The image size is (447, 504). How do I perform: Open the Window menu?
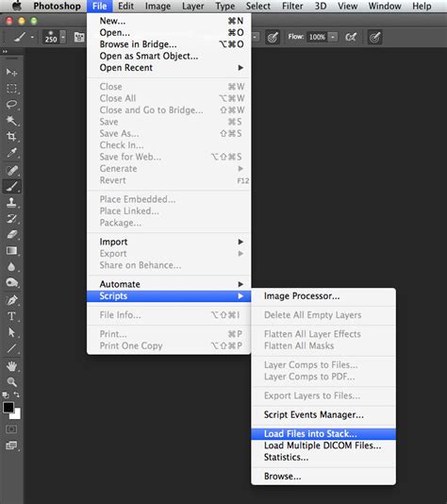pyautogui.click(x=385, y=6)
